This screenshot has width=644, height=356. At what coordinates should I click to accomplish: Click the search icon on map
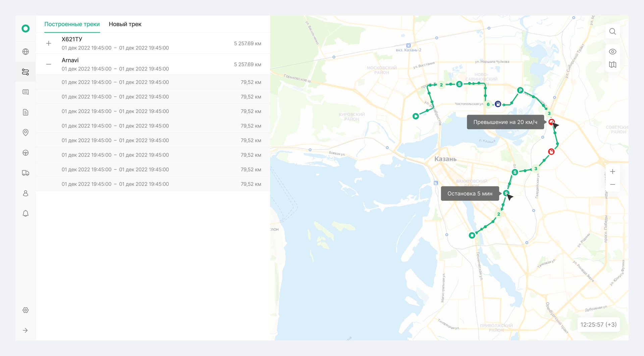point(612,32)
